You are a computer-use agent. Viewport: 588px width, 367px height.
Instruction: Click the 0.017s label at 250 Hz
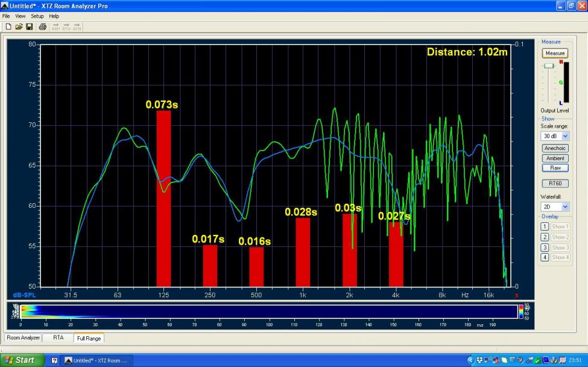pyautogui.click(x=208, y=239)
